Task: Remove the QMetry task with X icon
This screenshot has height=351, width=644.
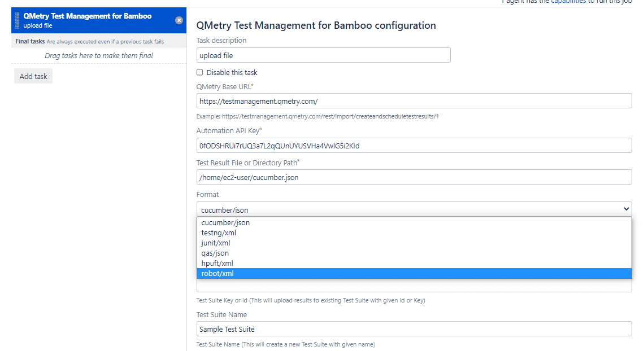Action: pyautogui.click(x=179, y=20)
